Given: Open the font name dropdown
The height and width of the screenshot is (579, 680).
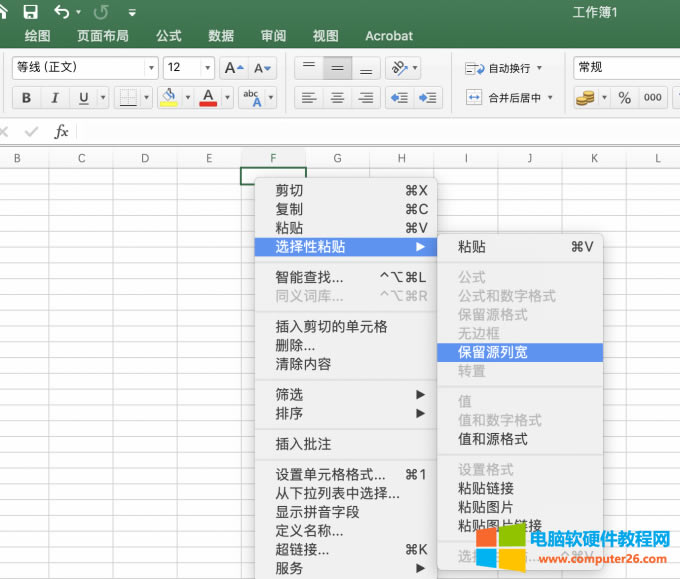Looking at the screenshot, I should [152, 68].
